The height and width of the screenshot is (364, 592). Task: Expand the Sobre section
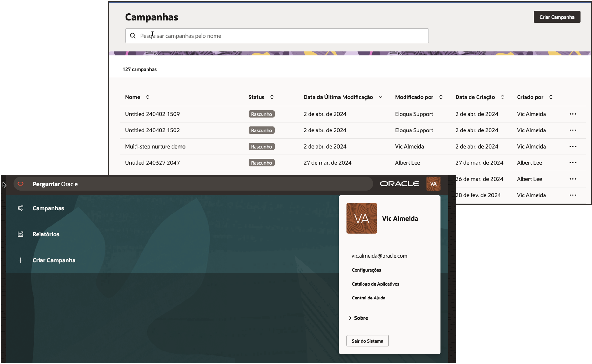[x=360, y=318]
